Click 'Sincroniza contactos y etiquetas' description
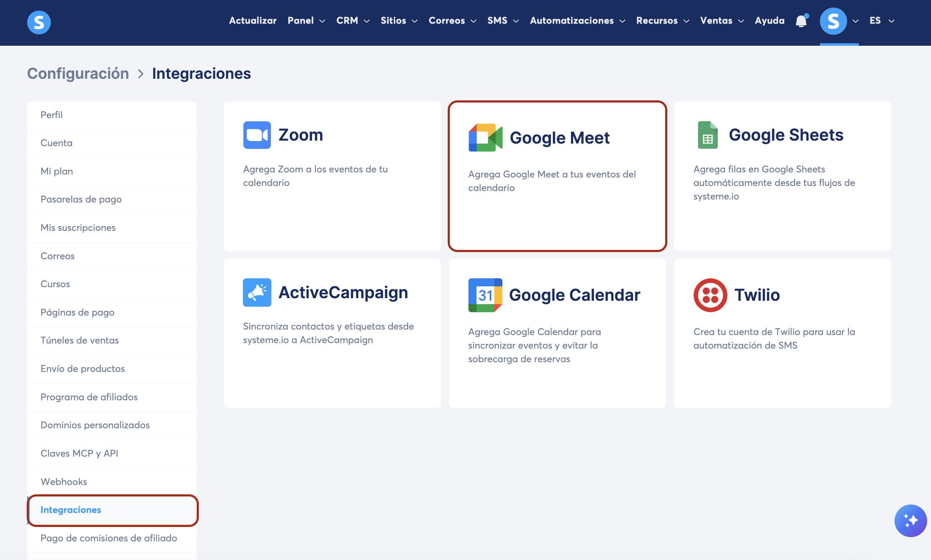Image resolution: width=931 pixels, height=560 pixels. click(x=329, y=333)
